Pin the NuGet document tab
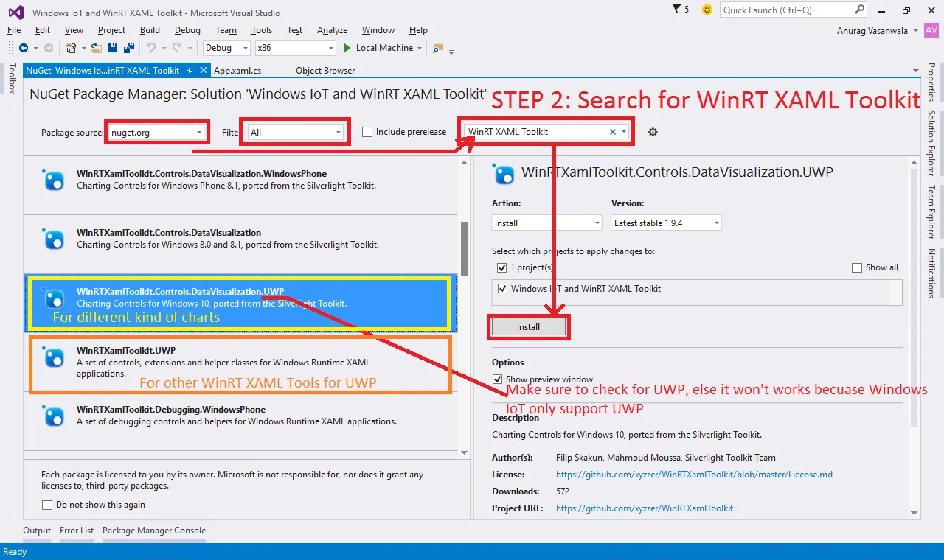The height and width of the screenshot is (560, 944). (190, 71)
